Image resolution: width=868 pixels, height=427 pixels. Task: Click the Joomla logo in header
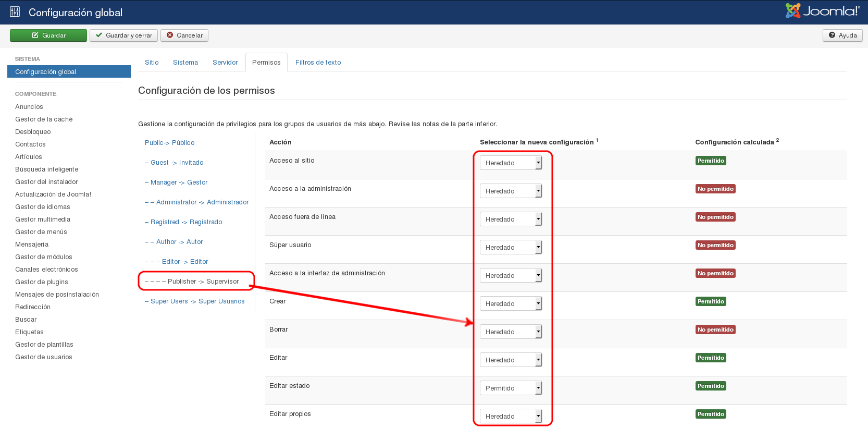point(822,11)
